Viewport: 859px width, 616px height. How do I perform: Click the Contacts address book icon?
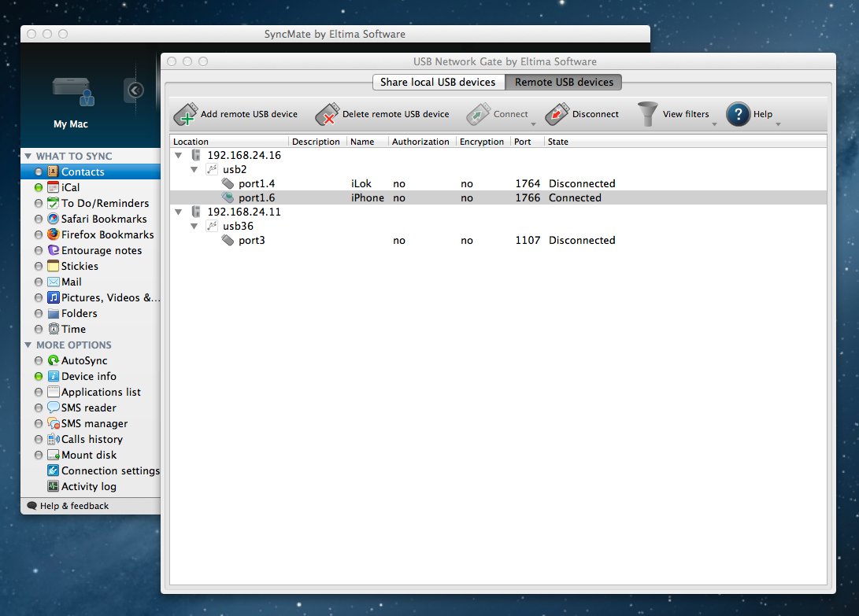[x=53, y=172]
